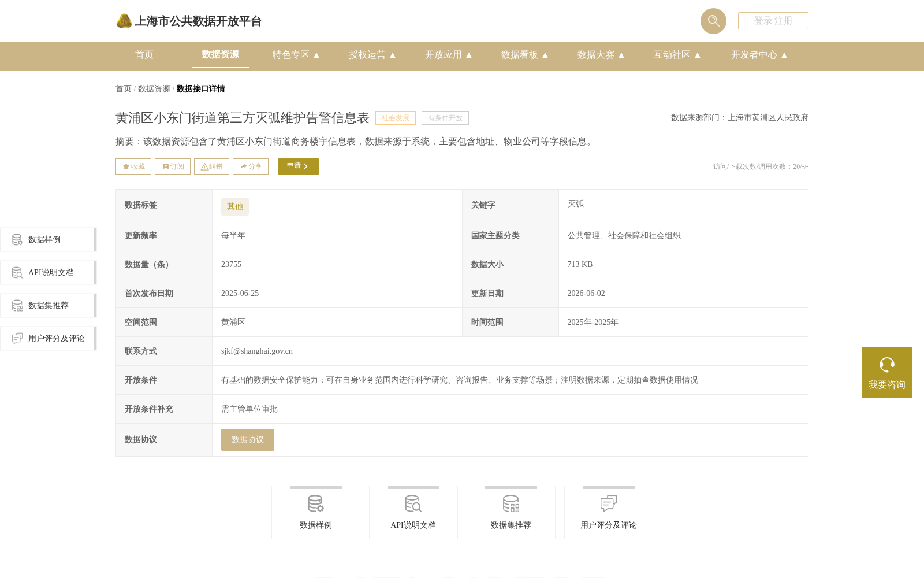The image size is (924, 578).
Task: Click the update date 2026-06-02
Action: click(586, 293)
